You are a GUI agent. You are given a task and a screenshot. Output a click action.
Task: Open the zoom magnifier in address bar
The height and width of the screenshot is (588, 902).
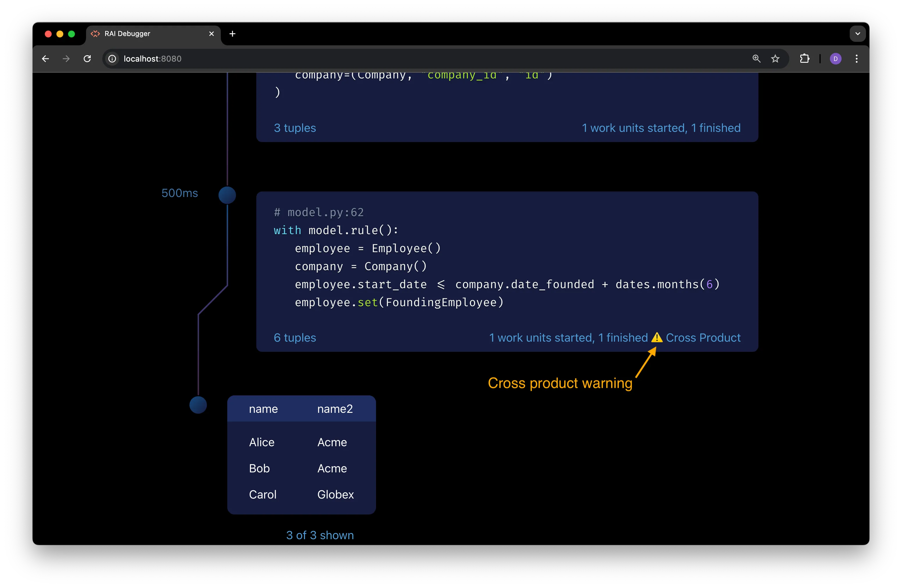click(x=756, y=59)
